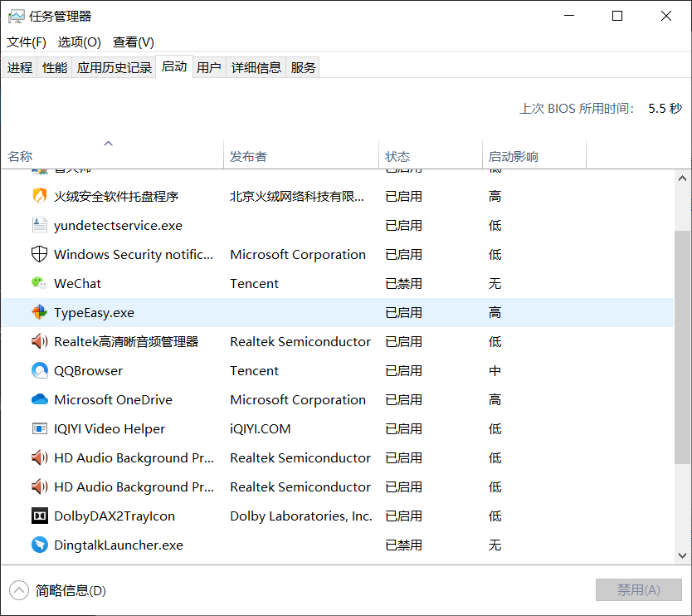Select the yundetectservice.exe entry

pos(118,225)
